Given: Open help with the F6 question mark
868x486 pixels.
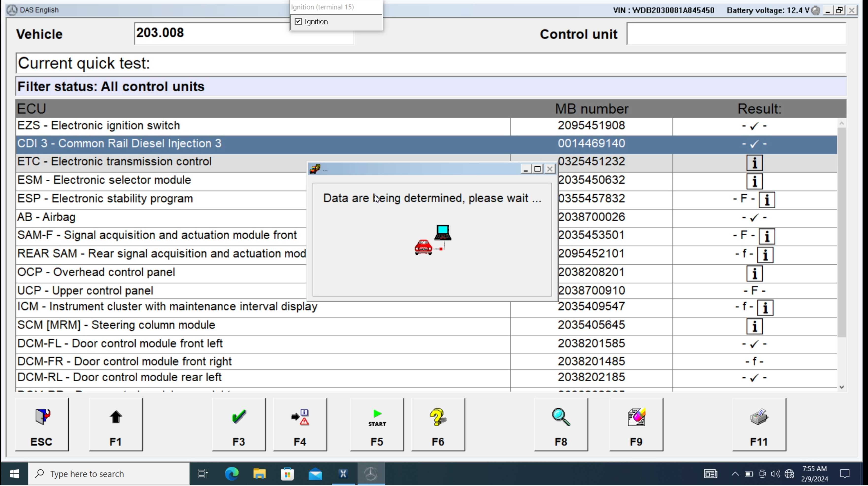Looking at the screenshot, I should pyautogui.click(x=438, y=425).
